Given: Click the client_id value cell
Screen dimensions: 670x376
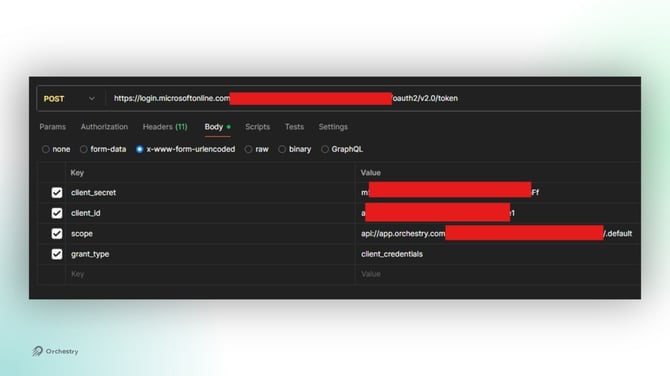Looking at the screenshot, I should (498, 213).
